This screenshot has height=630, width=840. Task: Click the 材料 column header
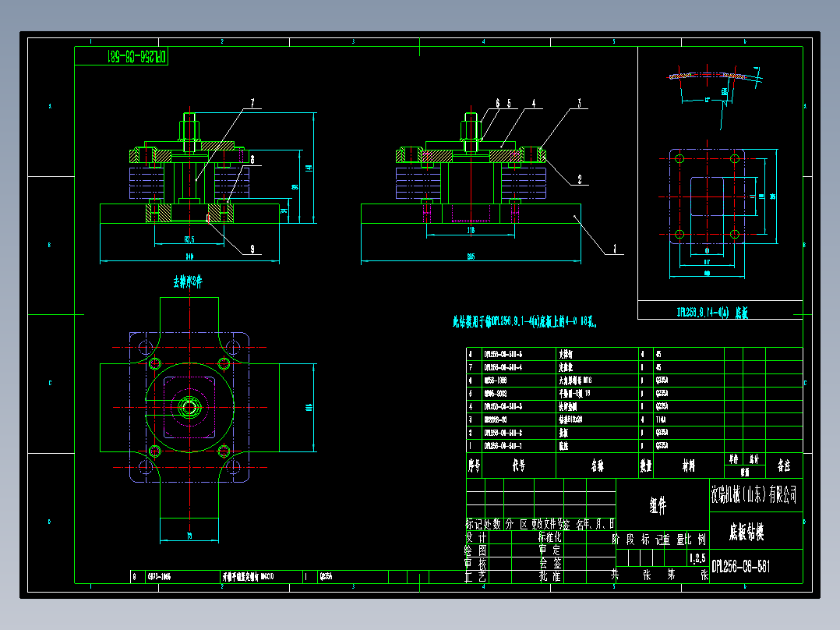pyautogui.click(x=689, y=465)
